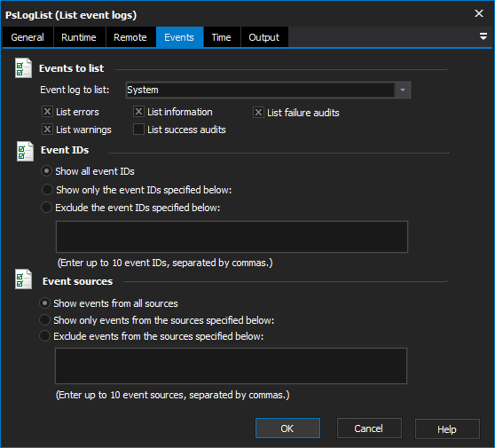Click the 'Enter up to 10 event IDs' hint
Image resolution: width=495 pixels, height=448 pixels.
point(165,263)
